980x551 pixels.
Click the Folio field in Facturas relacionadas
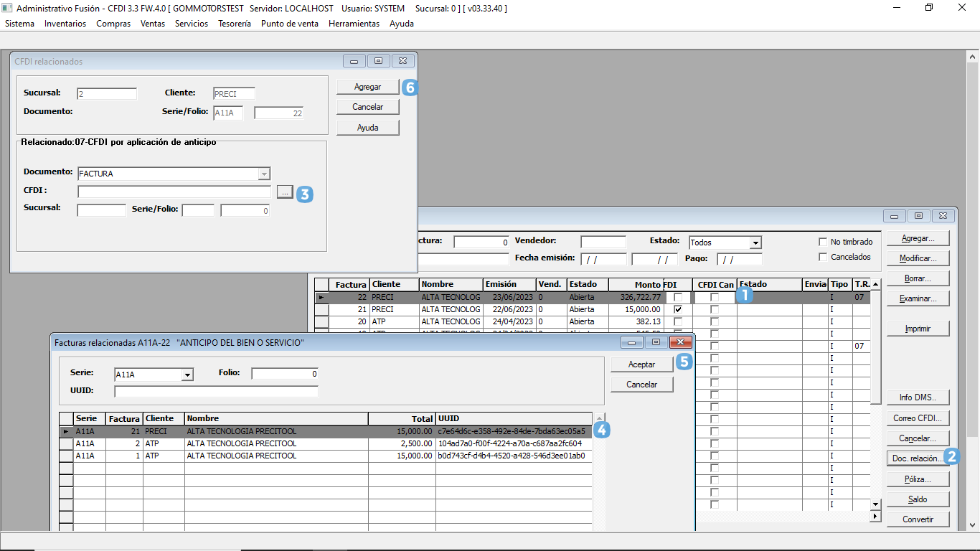[x=284, y=374]
